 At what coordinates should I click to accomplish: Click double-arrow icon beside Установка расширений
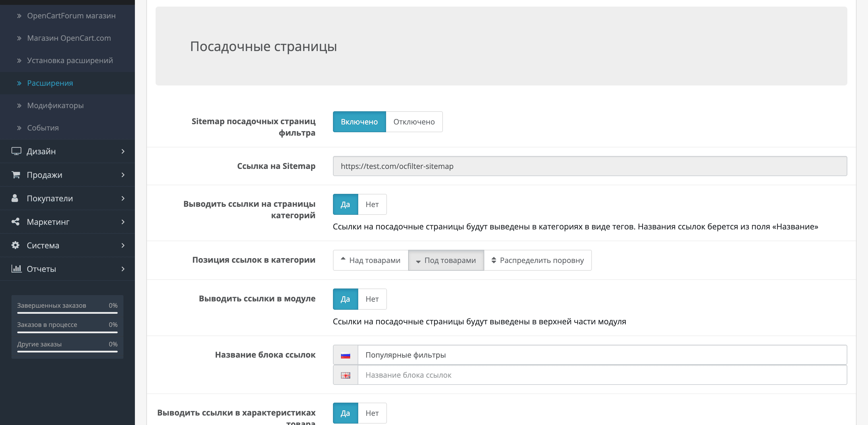coord(19,61)
